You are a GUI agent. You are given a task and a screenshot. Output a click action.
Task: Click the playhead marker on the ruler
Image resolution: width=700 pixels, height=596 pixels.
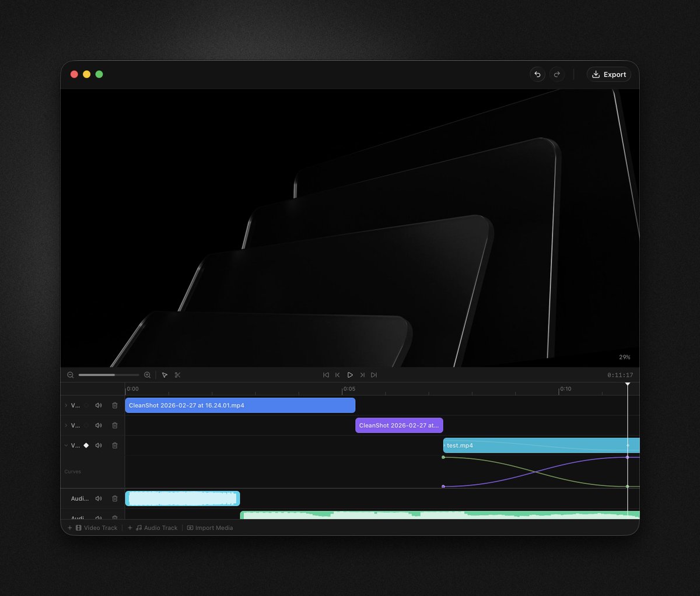(x=628, y=384)
